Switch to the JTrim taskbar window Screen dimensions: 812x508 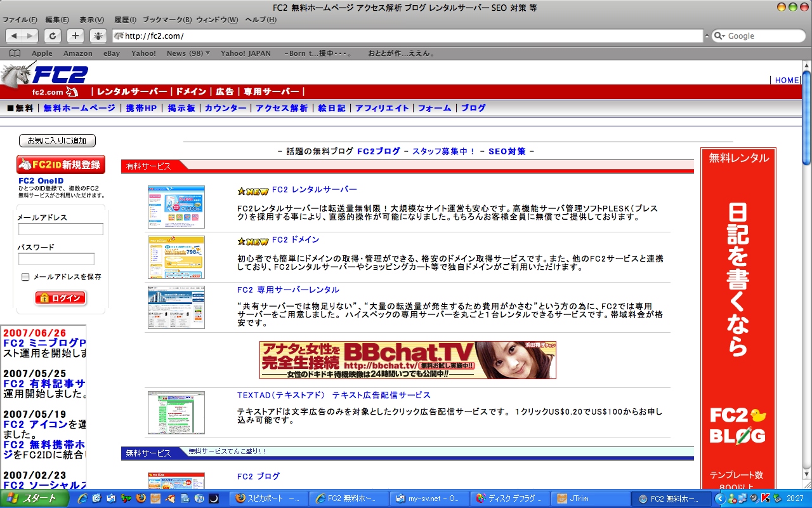tap(591, 498)
